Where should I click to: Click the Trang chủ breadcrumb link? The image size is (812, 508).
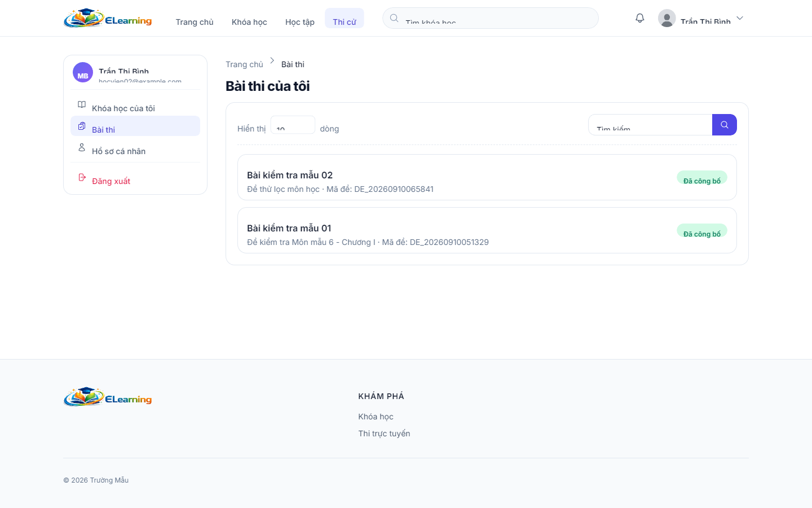(244, 64)
